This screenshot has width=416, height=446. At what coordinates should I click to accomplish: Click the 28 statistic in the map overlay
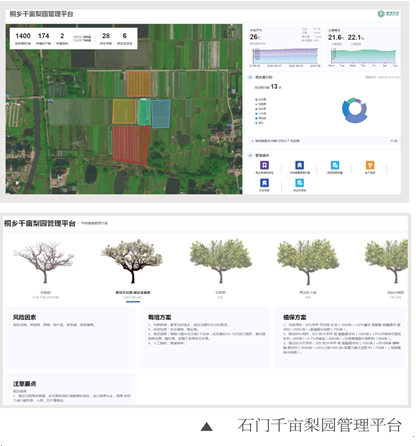(106, 36)
